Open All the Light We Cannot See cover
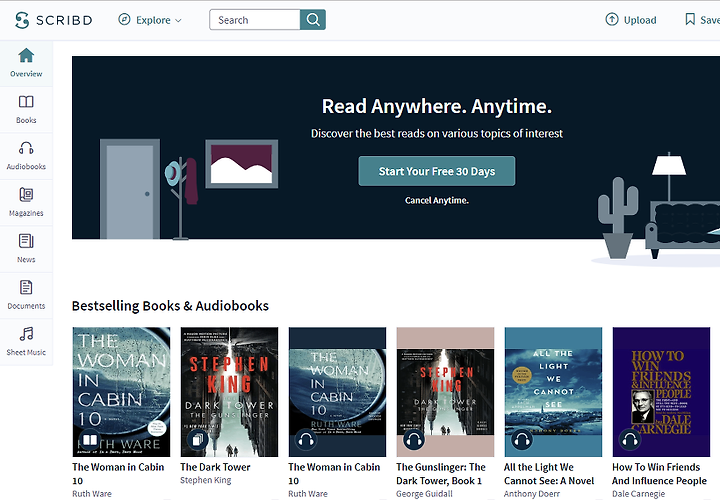720x500 pixels. click(x=553, y=392)
